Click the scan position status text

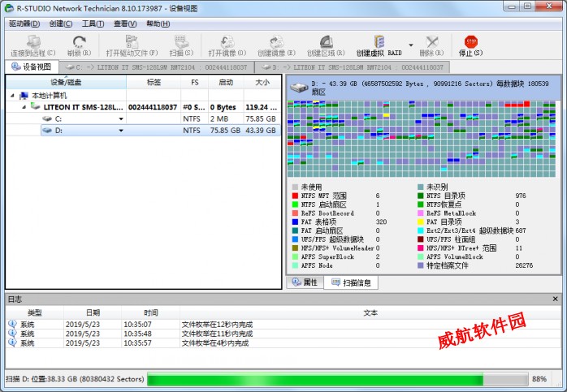(75, 379)
